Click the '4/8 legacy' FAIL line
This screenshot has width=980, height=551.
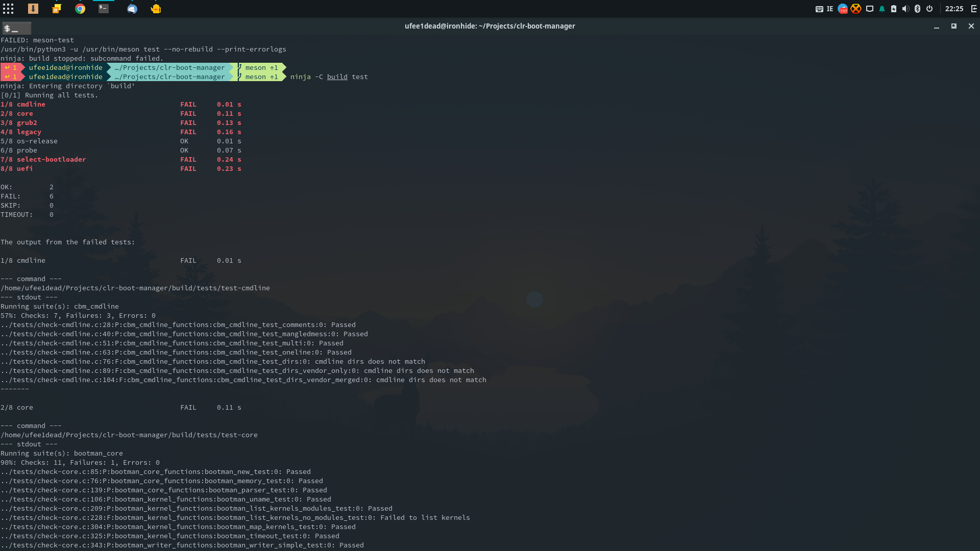pyautogui.click(x=121, y=132)
